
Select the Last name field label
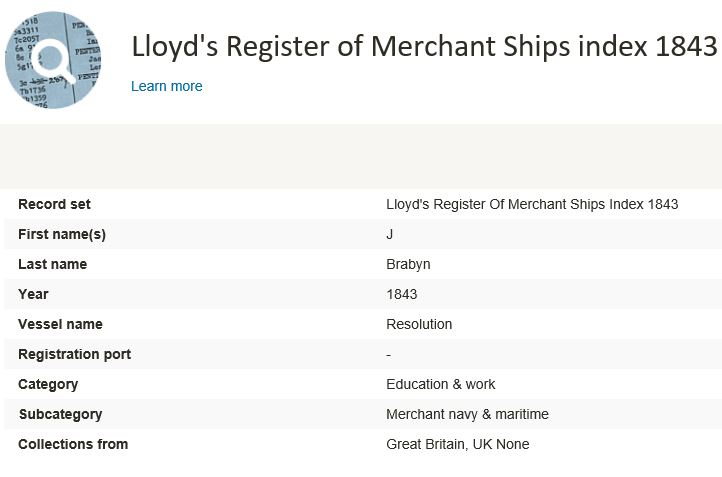[x=52, y=264]
